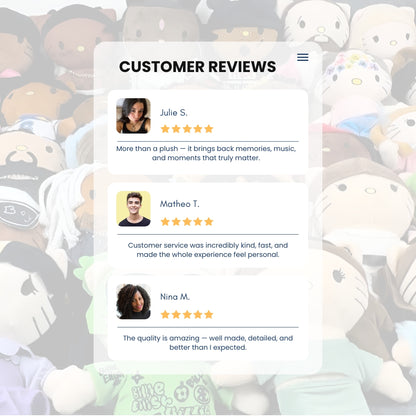The image size is (416, 416).
Task: Click review text about plush memories
Action: 206,153
